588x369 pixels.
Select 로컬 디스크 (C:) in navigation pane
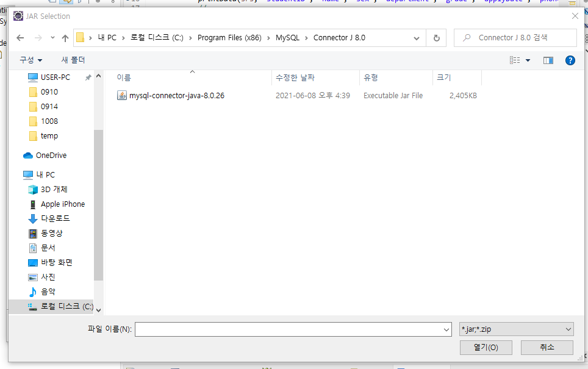click(x=66, y=306)
